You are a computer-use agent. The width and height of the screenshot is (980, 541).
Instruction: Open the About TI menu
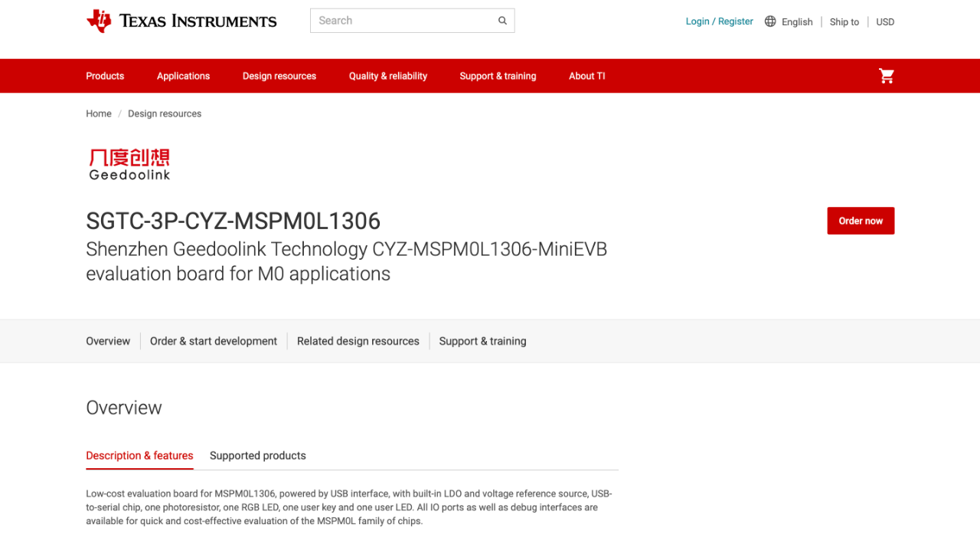coord(587,76)
